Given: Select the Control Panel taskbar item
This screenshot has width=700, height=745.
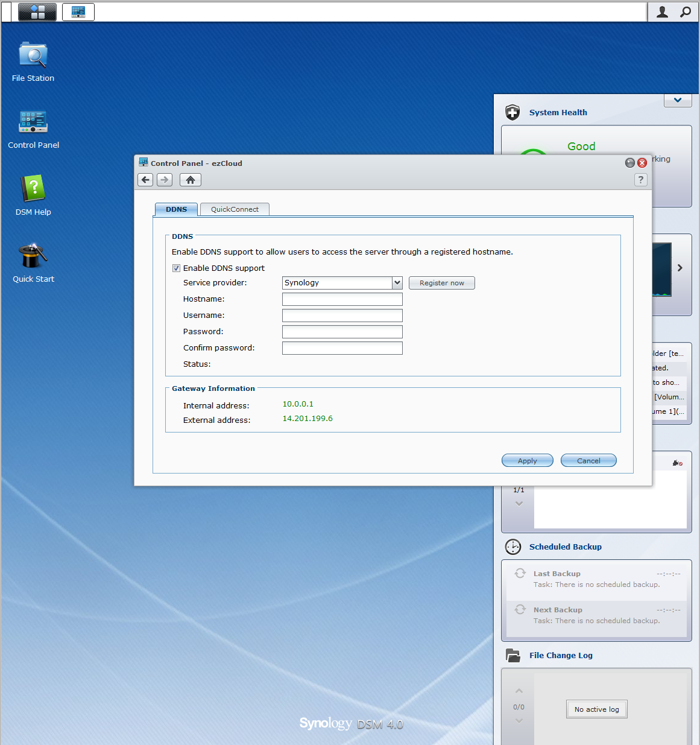Looking at the screenshot, I should click(x=78, y=12).
